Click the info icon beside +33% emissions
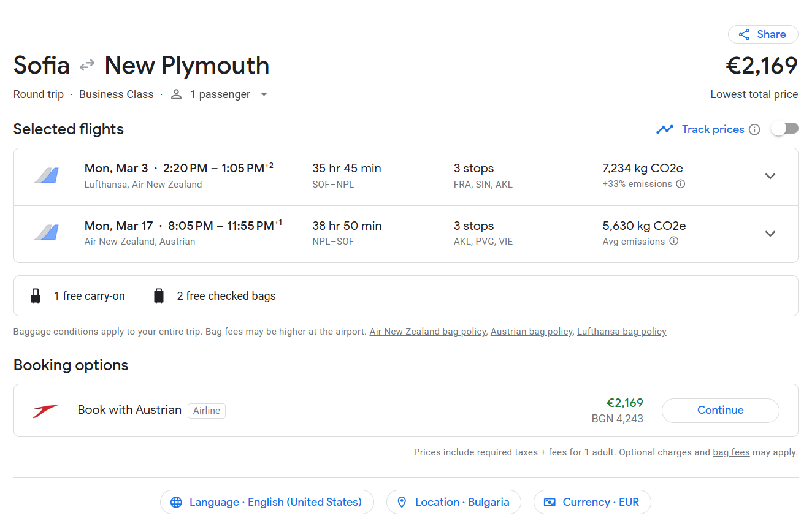 (x=680, y=184)
